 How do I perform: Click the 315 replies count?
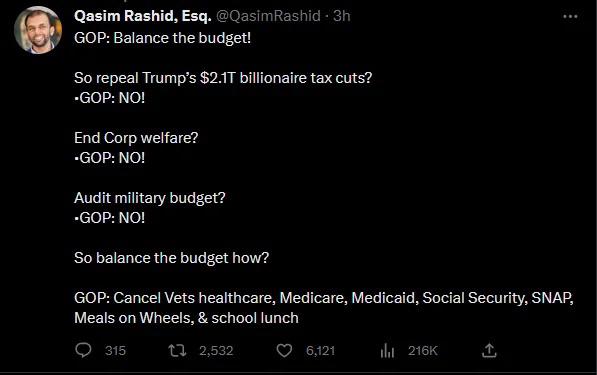point(115,351)
